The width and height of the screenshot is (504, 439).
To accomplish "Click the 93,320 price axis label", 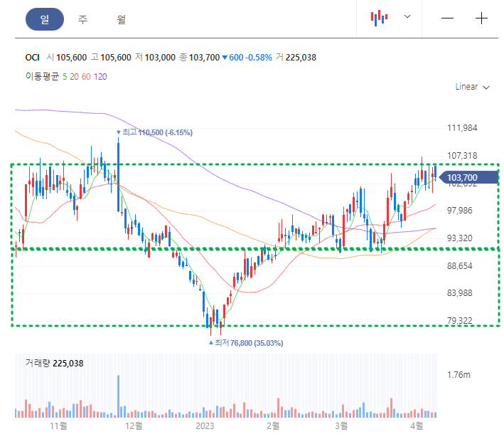I will pos(460,238).
